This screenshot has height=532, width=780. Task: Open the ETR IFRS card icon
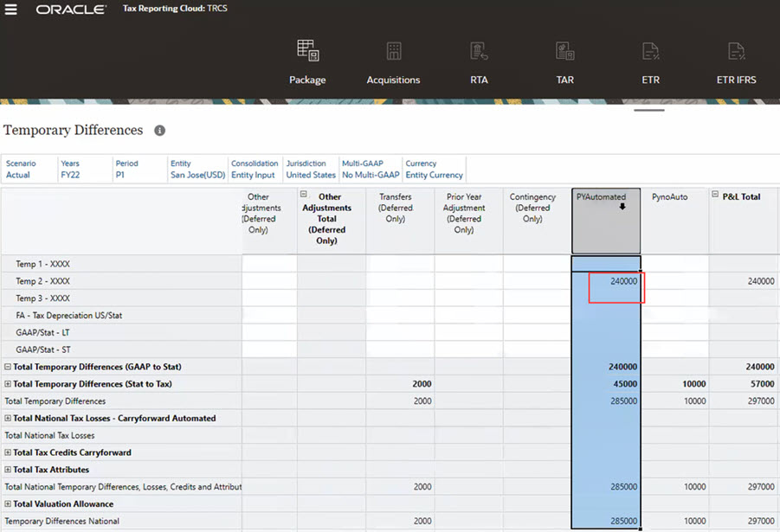pyautogui.click(x=736, y=51)
